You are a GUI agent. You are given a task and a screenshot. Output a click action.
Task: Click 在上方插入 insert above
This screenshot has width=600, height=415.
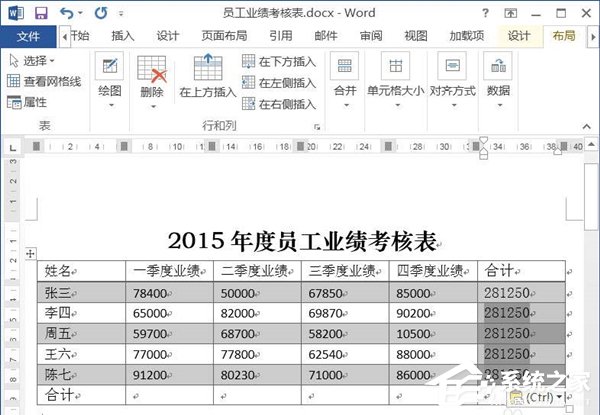[208, 76]
